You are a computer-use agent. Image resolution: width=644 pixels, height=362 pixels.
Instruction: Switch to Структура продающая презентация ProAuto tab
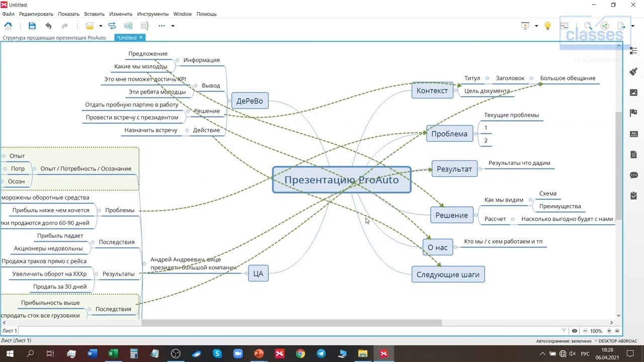tap(54, 38)
